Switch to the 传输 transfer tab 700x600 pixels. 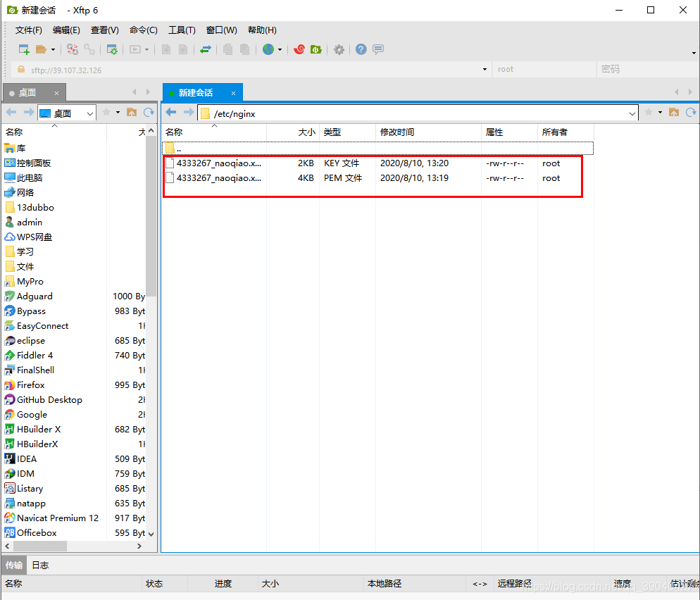[x=14, y=565]
